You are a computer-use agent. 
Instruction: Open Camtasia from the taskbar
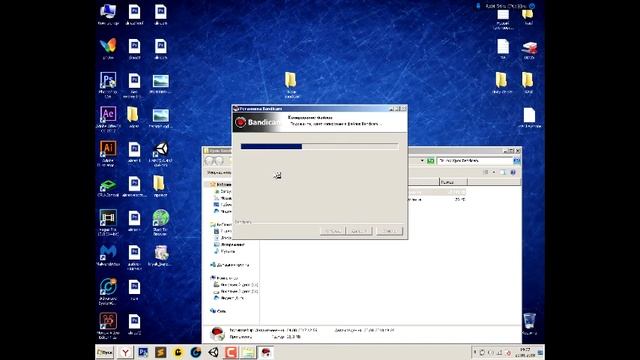coord(231,352)
